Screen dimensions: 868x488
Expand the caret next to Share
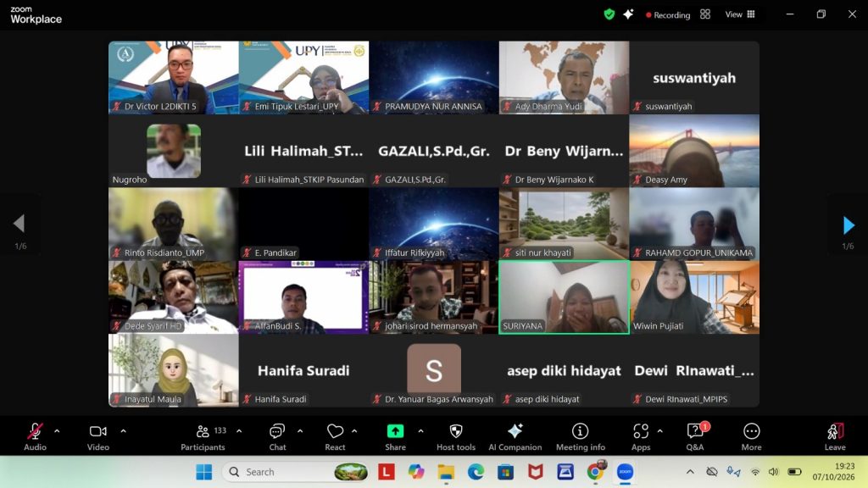[x=420, y=431]
